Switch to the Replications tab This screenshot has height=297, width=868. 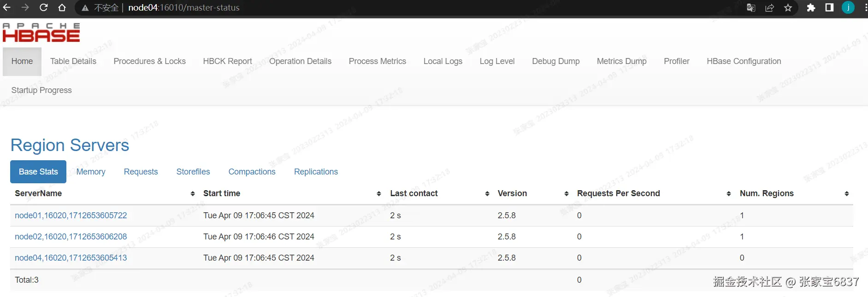[316, 172]
